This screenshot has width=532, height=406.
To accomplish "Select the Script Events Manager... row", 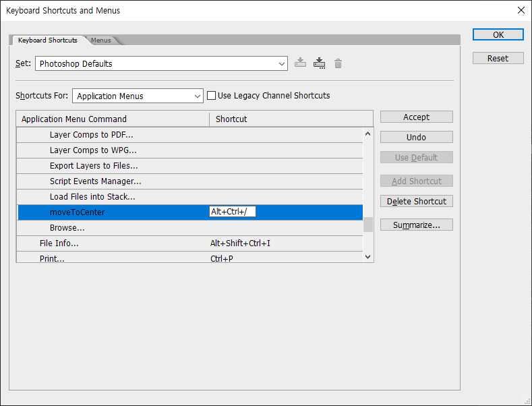I will (190, 181).
